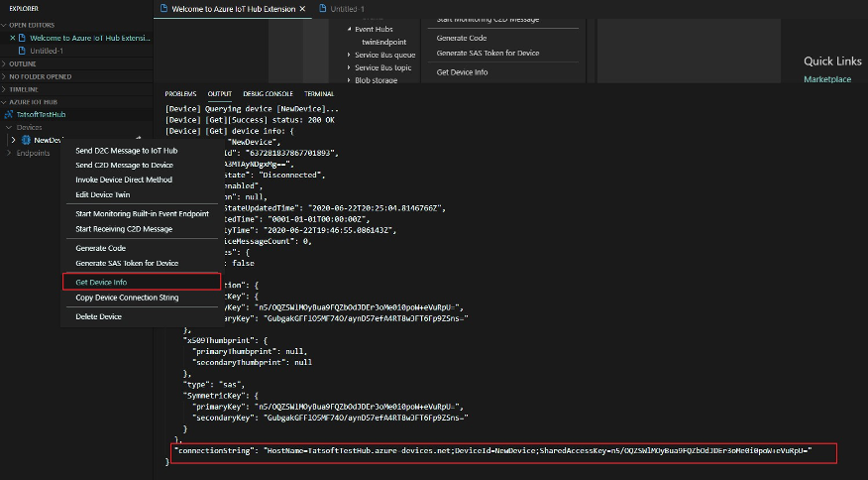
Task: Select Get Device Info from context menu
Action: [x=101, y=283]
